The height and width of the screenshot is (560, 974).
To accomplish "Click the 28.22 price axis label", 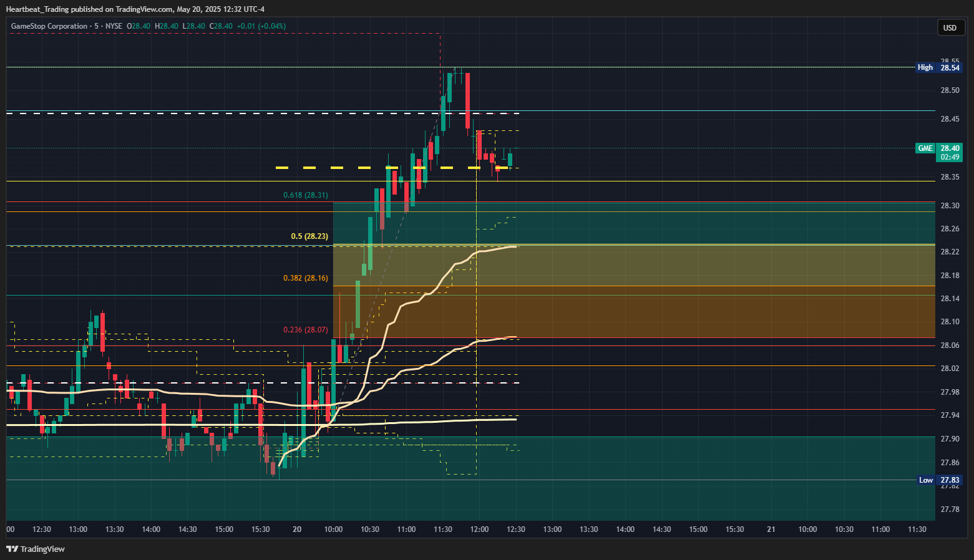I will coord(950,252).
